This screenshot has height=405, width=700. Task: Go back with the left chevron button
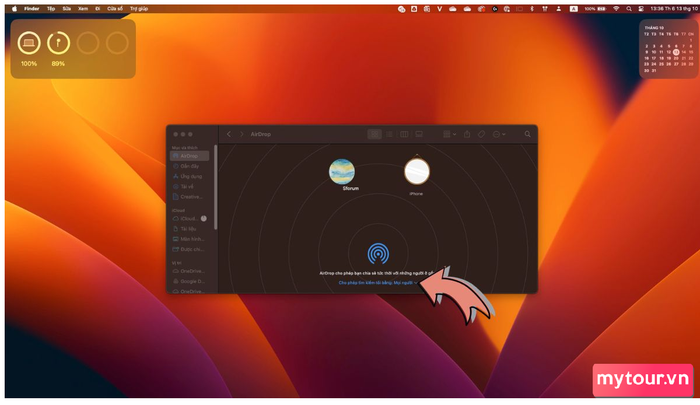click(229, 134)
